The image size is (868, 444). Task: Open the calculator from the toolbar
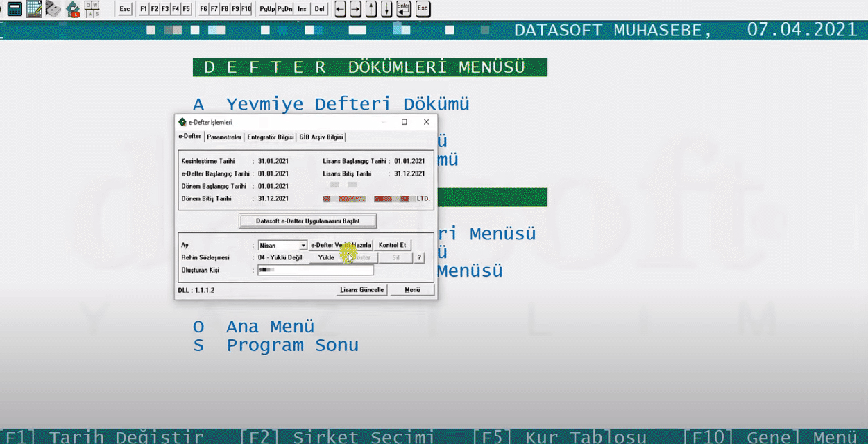click(15, 8)
